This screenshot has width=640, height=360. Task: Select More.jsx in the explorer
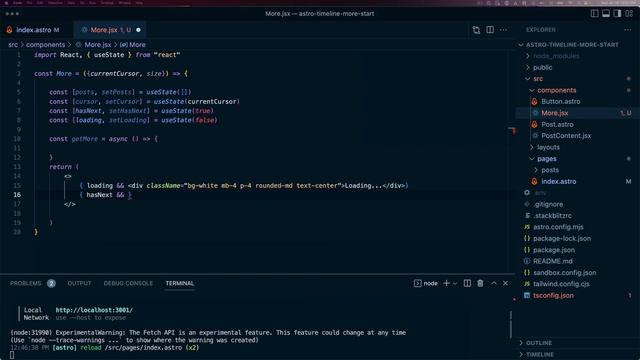pyautogui.click(x=554, y=113)
